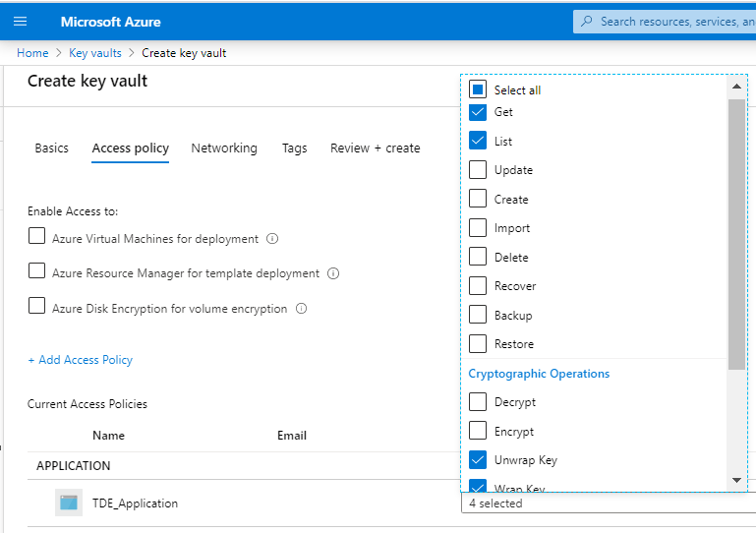Open the Azure portal hamburger menu

tap(20, 21)
